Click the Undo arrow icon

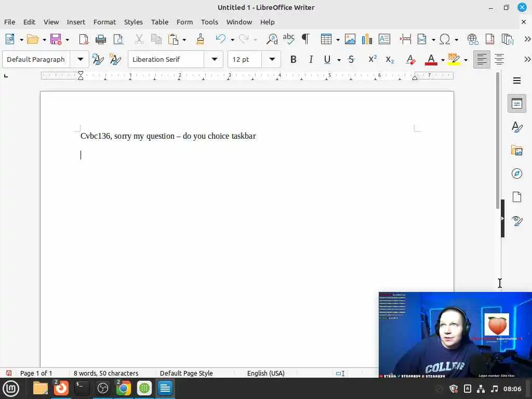coord(220,39)
